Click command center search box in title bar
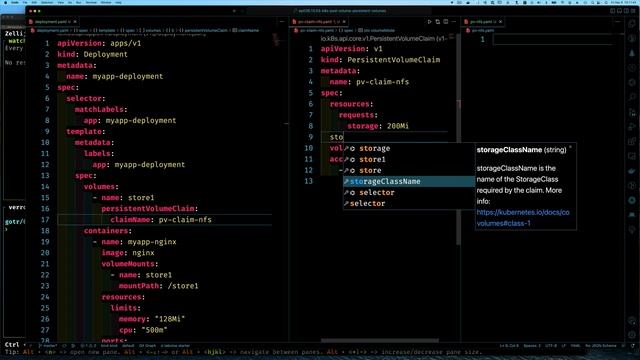The image size is (640, 360). pos(339,11)
